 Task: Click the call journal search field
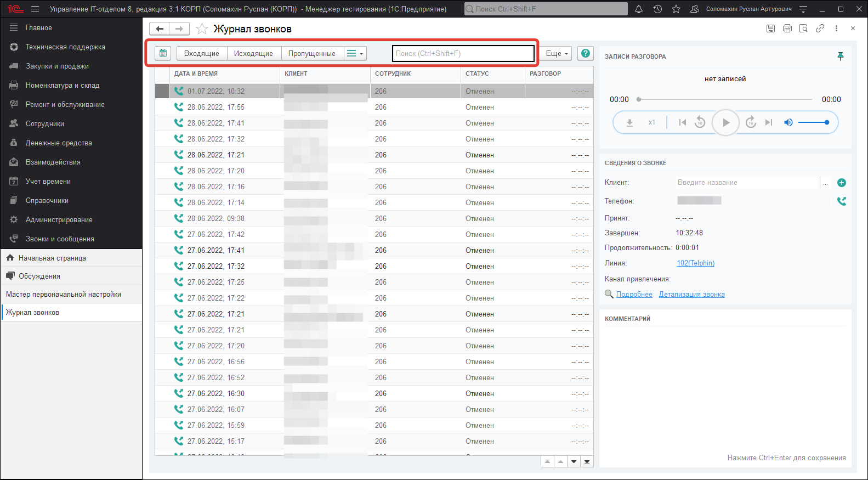[463, 53]
